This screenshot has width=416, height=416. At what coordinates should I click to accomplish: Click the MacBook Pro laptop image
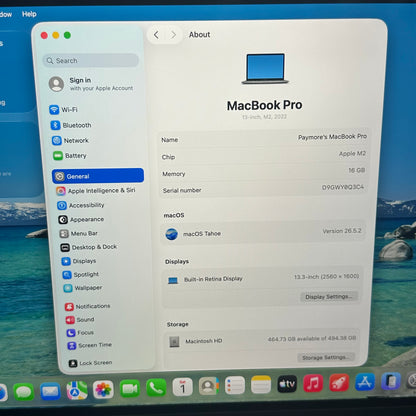tap(265, 68)
